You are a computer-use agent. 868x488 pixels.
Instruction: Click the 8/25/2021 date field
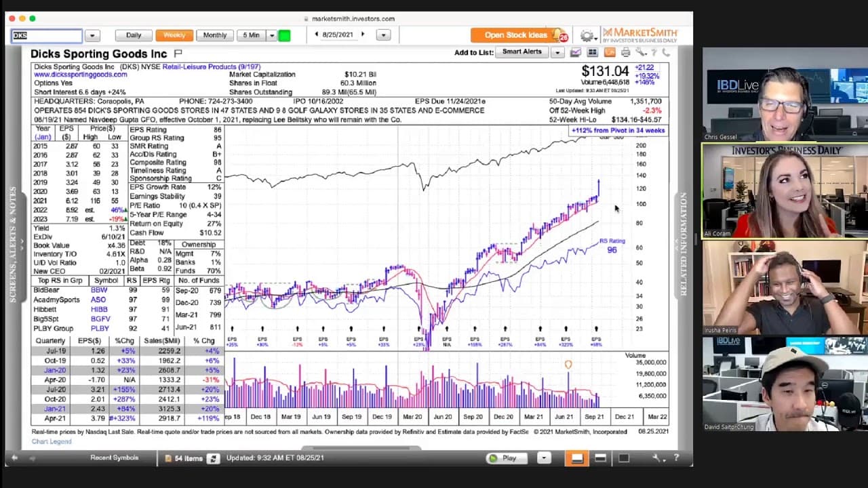(x=338, y=35)
